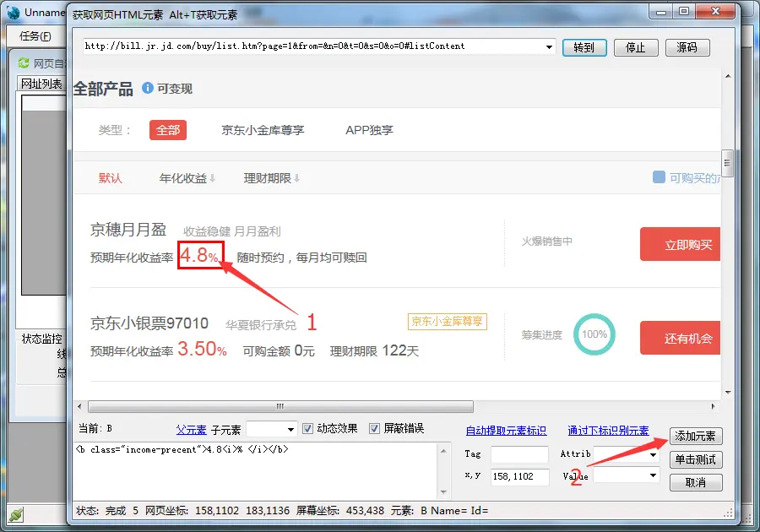Select APP独享 type filter
Viewport: 760px width, 532px height.
(369, 130)
